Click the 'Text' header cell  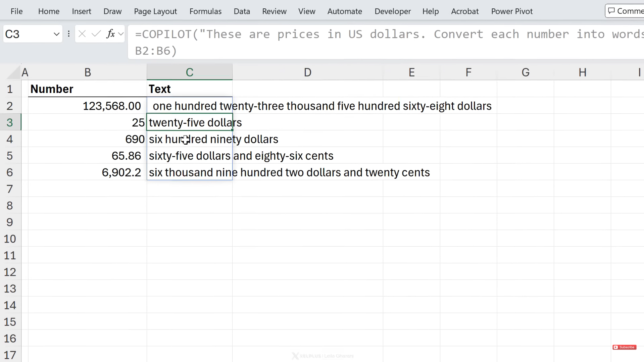tap(190, 89)
